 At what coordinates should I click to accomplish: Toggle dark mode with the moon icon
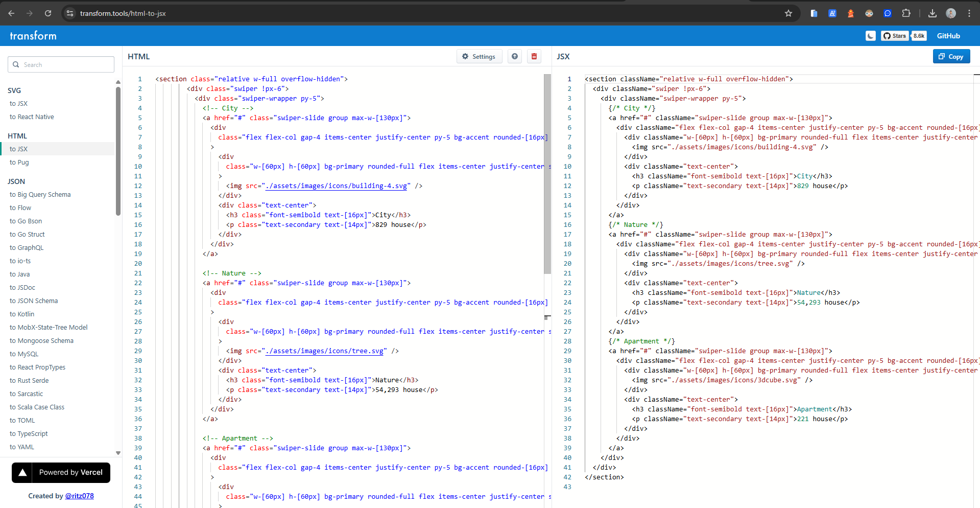871,36
